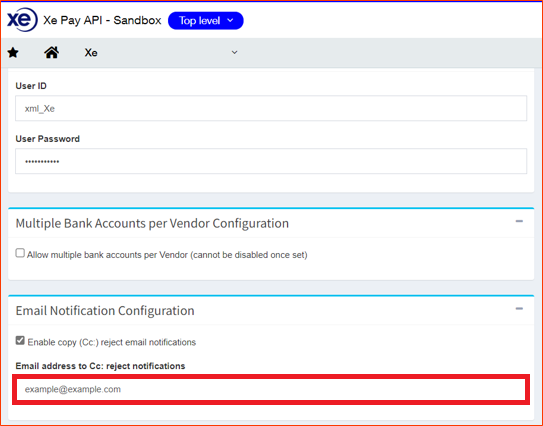This screenshot has height=426, width=543.
Task: Click the Xe Pay API - Sandbox title
Action: (x=102, y=20)
